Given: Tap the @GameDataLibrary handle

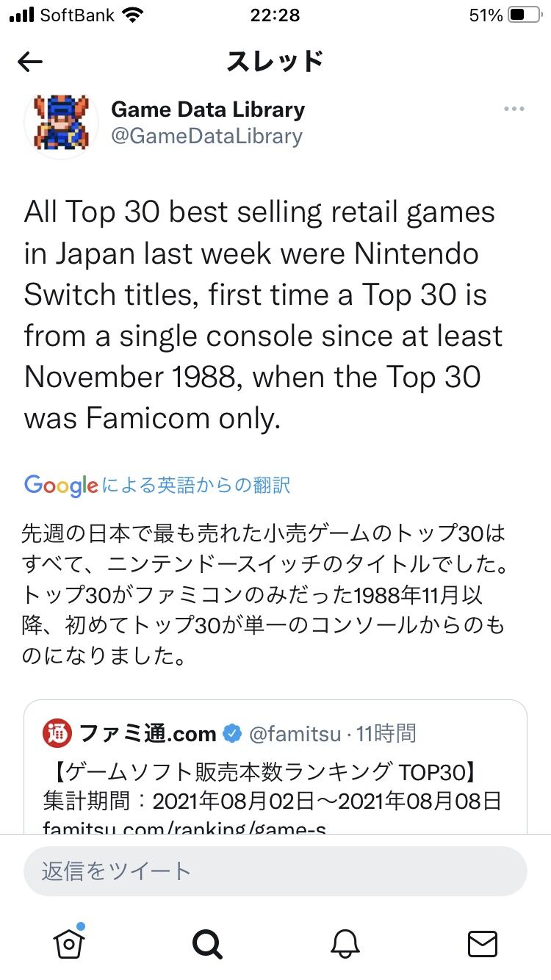Looking at the screenshot, I should [206, 136].
